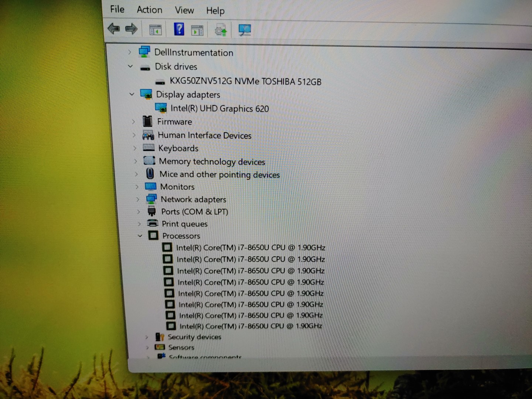Collapse the Disk drives node
The height and width of the screenshot is (399, 532).
(x=130, y=66)
